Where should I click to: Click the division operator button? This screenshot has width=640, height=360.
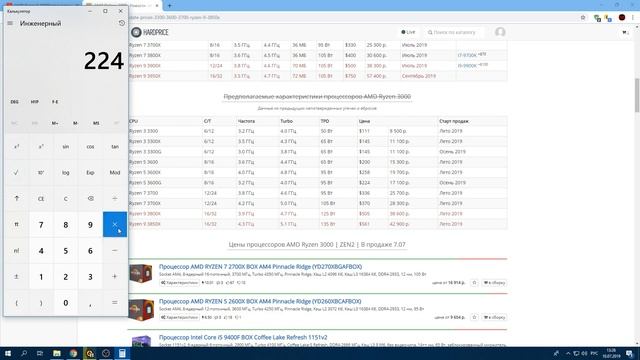click(x=115, y=199)
